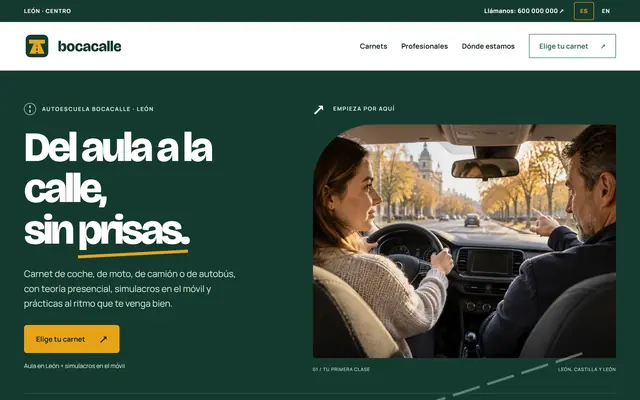The image size is (640, 400).
Task: Click the León, Castilla y León caption
Action: click(x=587, y=369)
